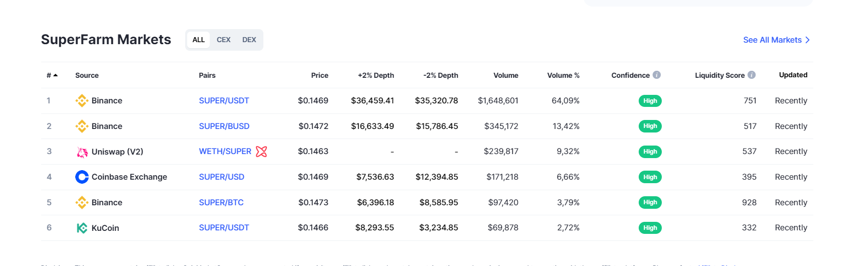This screenshot has height=266, width=868.
Task: Click the liquidity score 928
Action: tap(749, 203)
